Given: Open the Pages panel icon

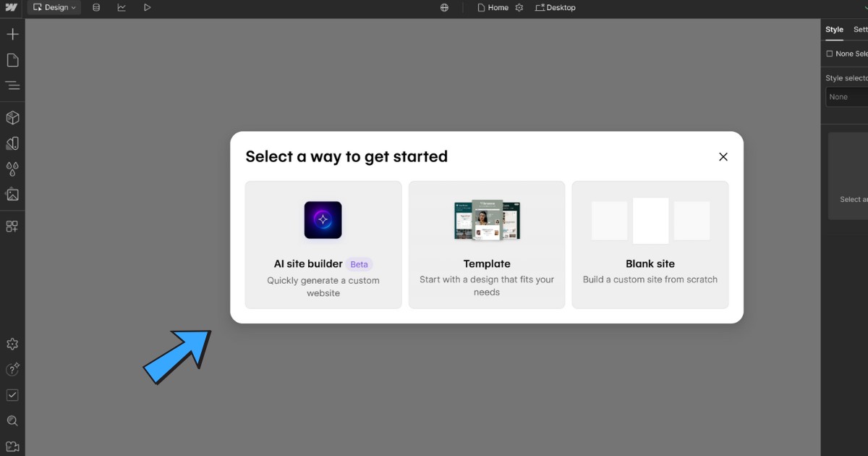Looking at the screenshot, I should tap(12, 60).
